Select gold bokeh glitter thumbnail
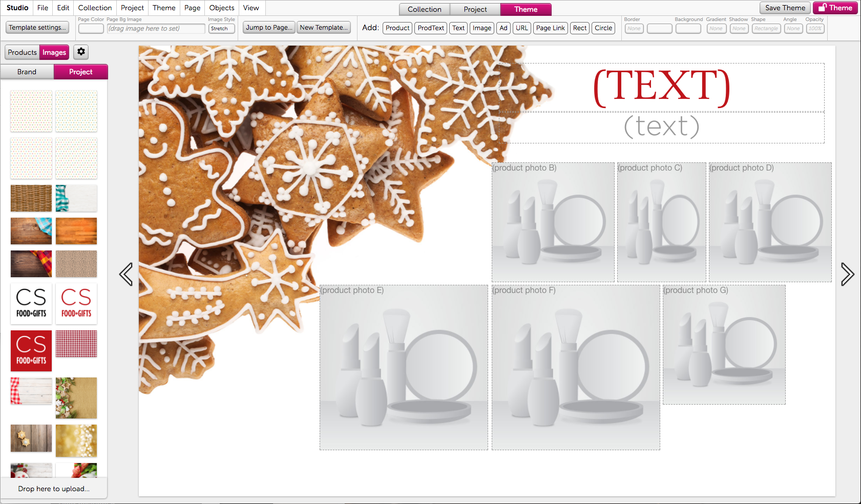This screenshot has width=861, height=504. (76, 440)
